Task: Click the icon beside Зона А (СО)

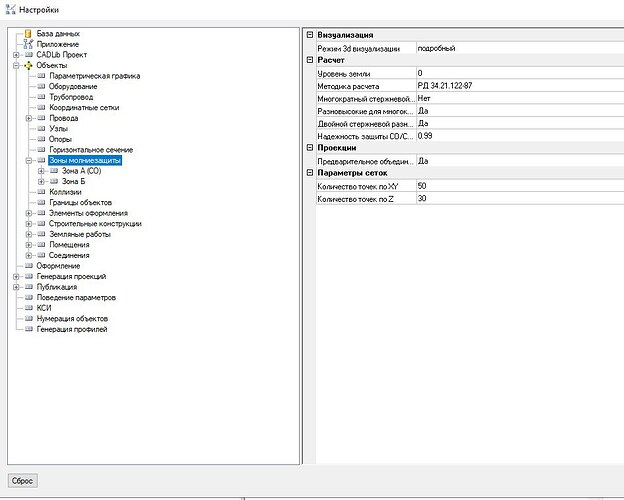Action: pyautogui.click(x=53, y=171)
